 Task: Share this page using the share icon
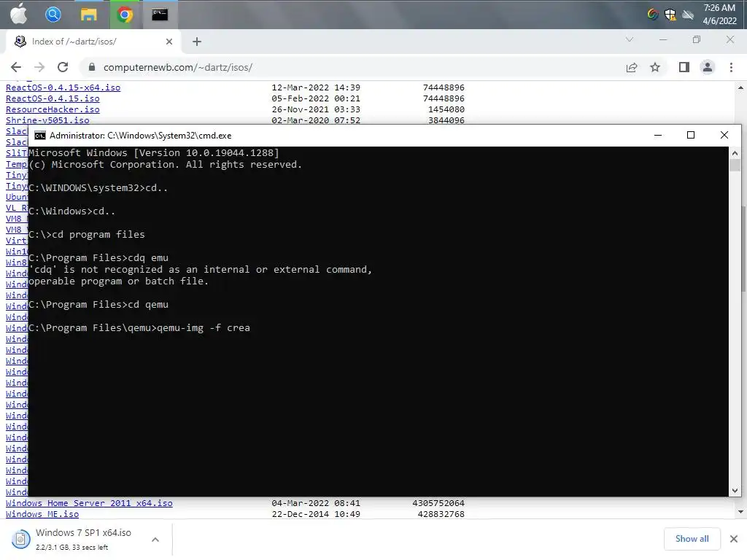(632, 67)
